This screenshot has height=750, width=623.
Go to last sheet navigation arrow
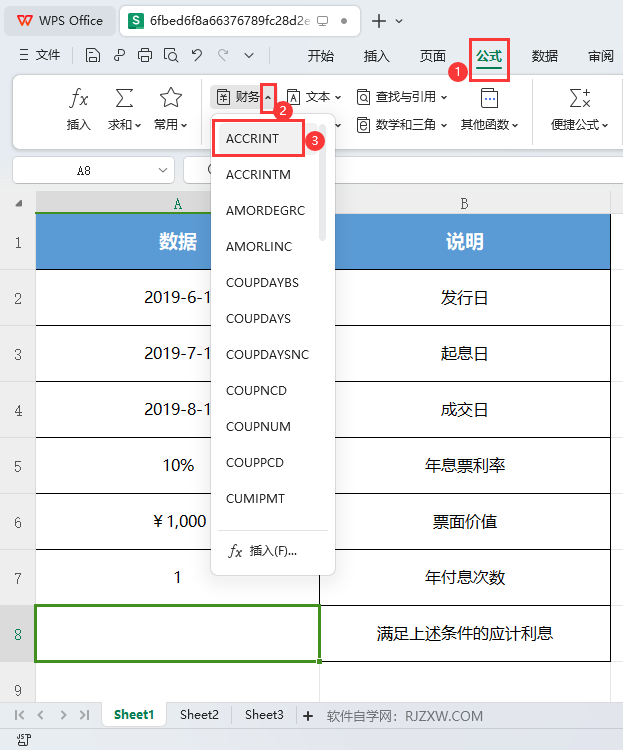coord(85,715)
